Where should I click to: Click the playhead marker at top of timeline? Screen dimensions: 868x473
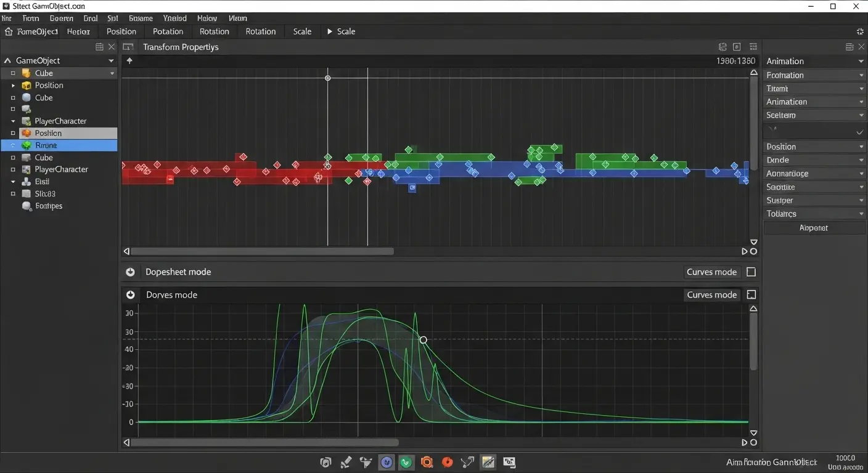tap(327, 78)
